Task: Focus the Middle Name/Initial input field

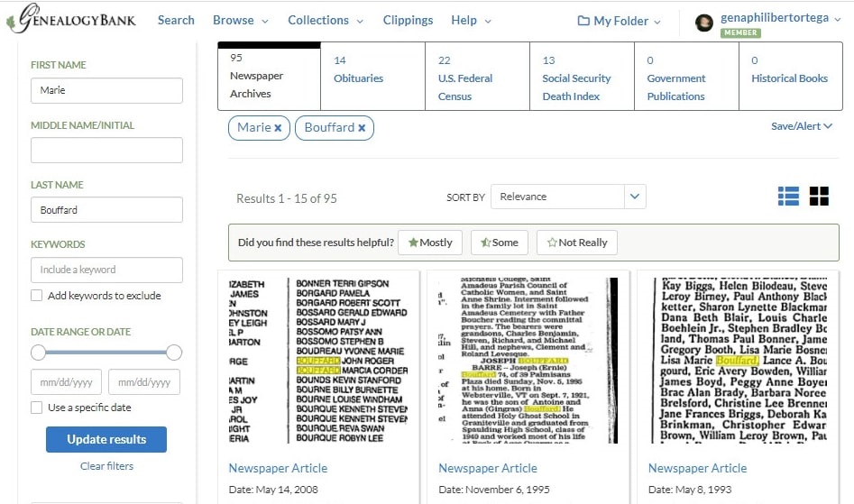Action: [x=106, y=151]
